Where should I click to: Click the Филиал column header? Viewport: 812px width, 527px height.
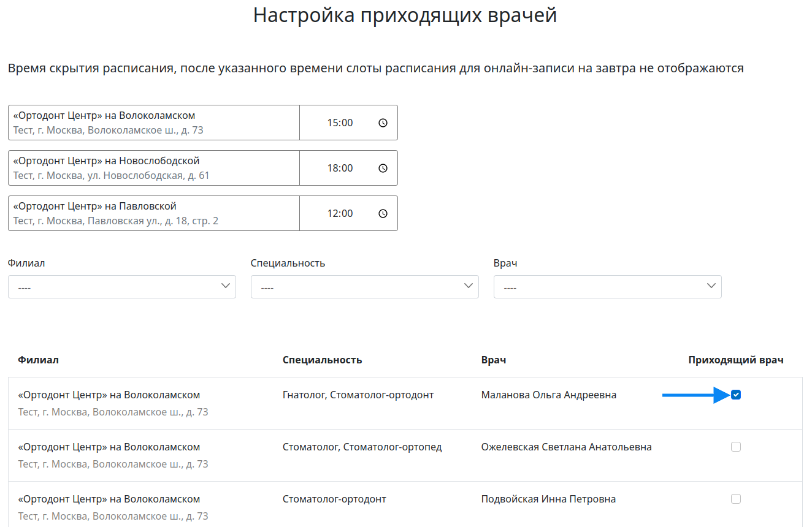39,360
